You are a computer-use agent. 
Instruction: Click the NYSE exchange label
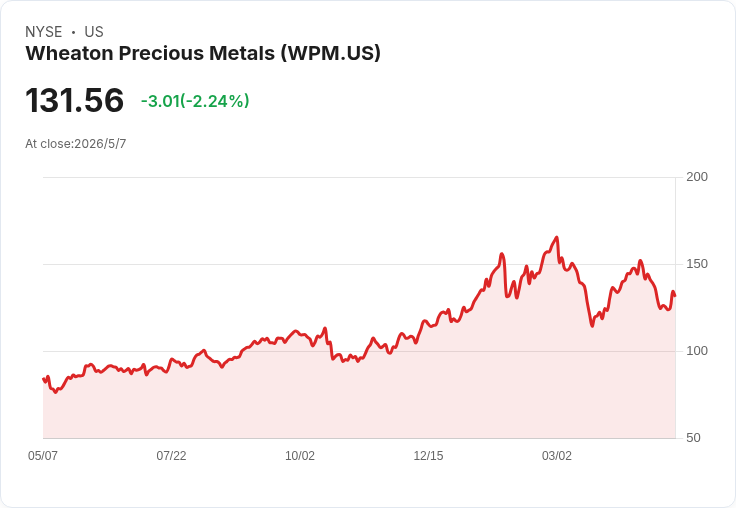pyautogui.click(x=44, y=32)
